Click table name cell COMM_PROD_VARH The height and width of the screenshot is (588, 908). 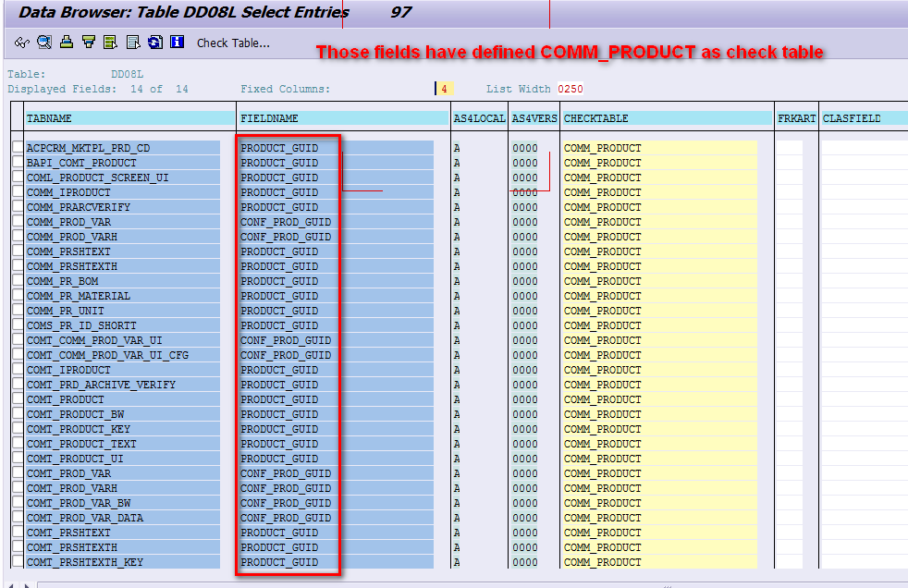[x=122, y=237]
